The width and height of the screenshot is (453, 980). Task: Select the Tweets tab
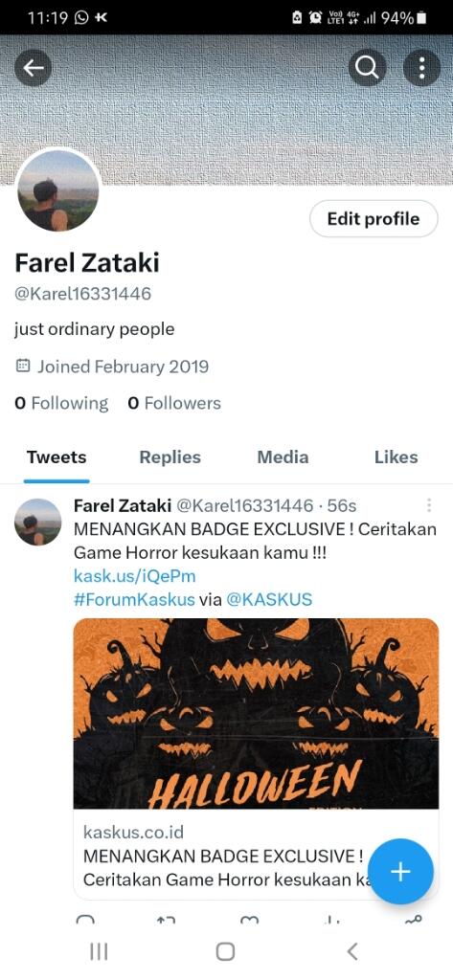(57, 457)
